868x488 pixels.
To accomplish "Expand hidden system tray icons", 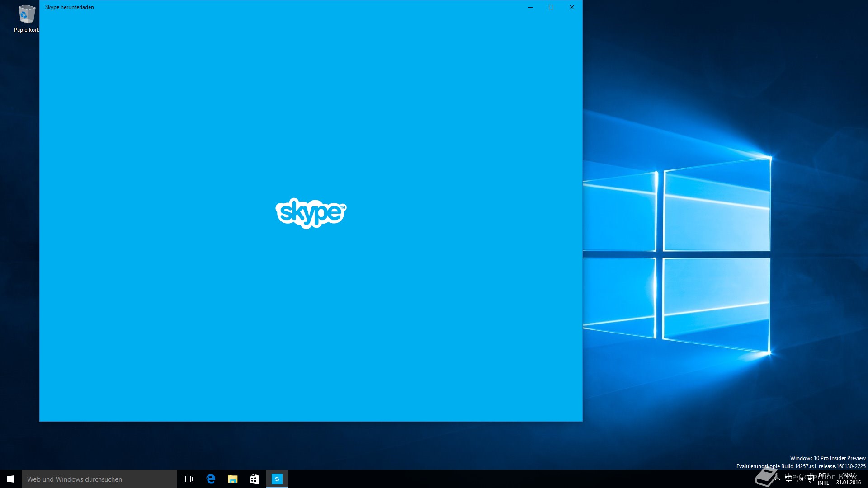I will [778, 479].
